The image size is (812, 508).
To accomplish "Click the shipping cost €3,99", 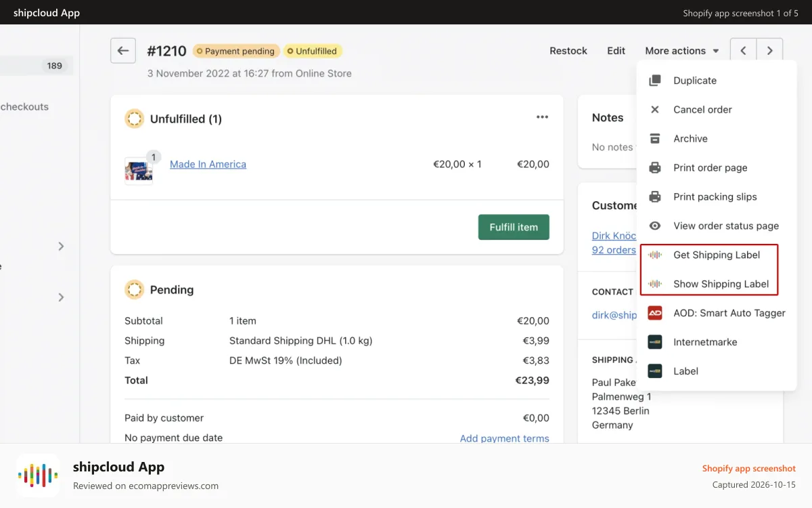I will (536, 341).
